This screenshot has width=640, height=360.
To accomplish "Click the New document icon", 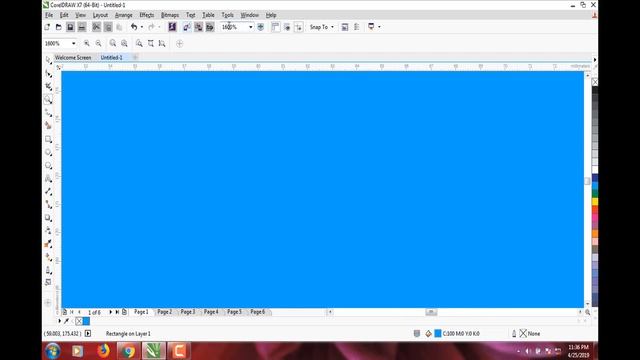I will click(47, 27).
